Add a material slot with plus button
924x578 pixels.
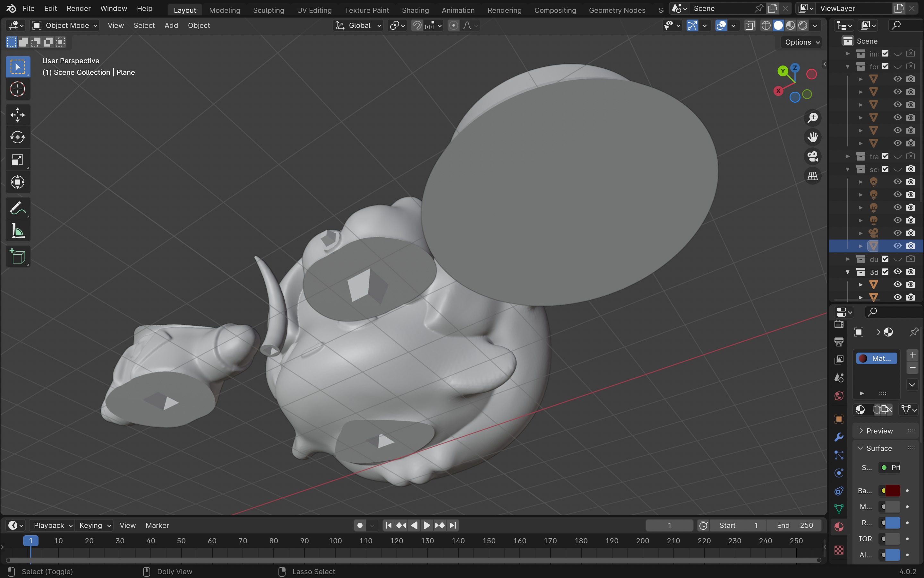(912, 355)
